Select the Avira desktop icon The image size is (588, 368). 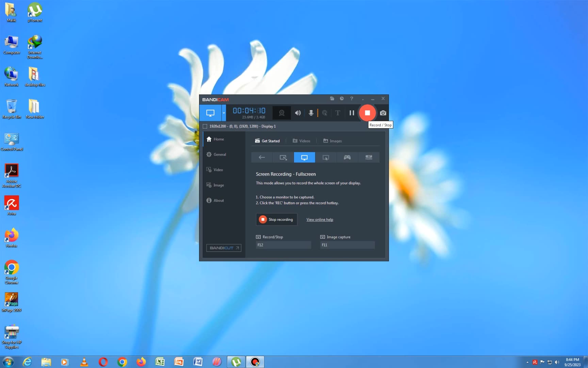click(12, 205)
